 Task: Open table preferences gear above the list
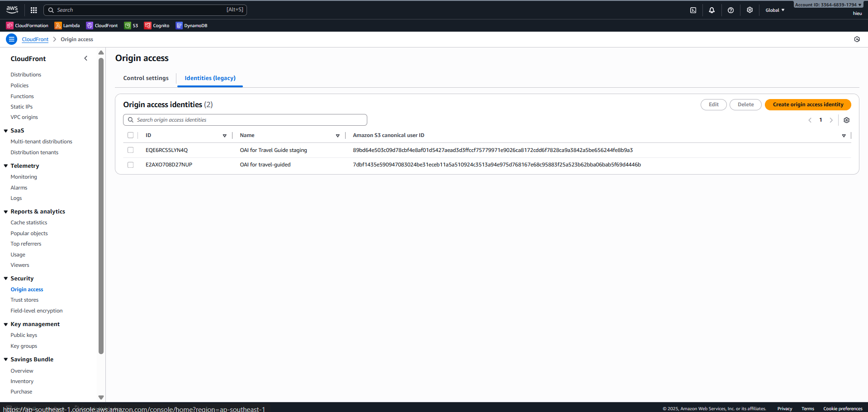[x=846, y=120]
